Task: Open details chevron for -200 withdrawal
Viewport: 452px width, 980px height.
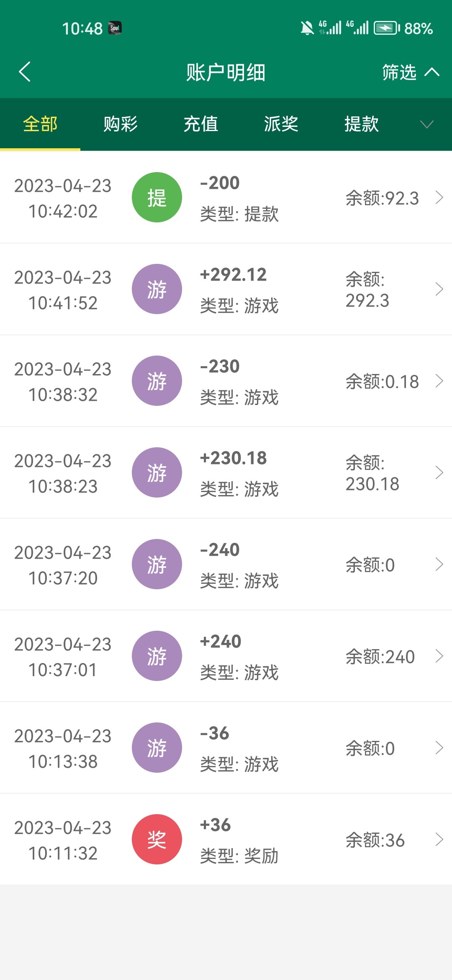Action: (439, 197)
